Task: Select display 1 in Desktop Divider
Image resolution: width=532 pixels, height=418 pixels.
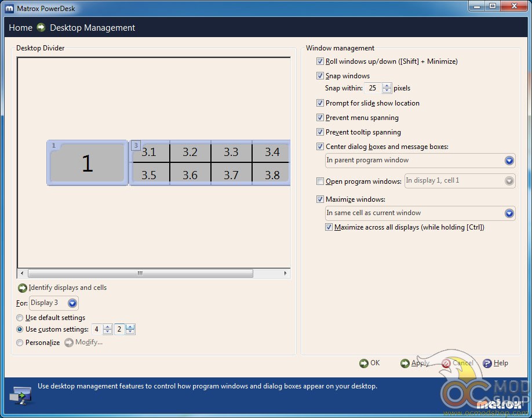Action: pyautogui.click(x=87, y=163)
